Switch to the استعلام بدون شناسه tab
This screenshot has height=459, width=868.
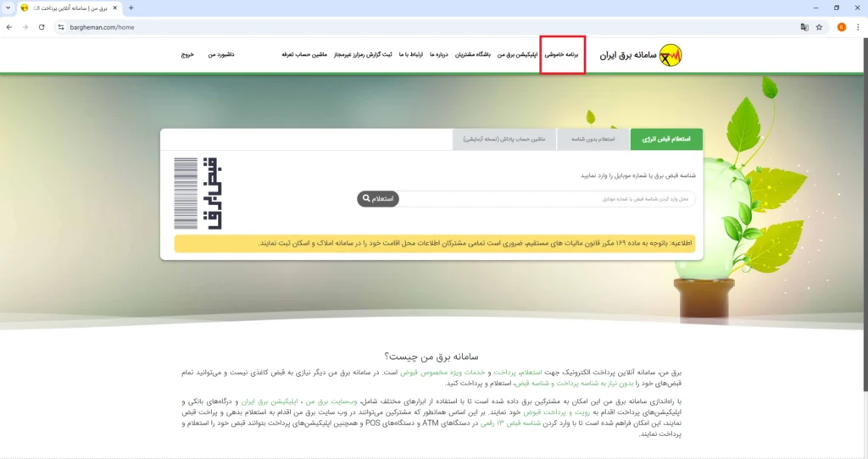(x=593, y=139)
